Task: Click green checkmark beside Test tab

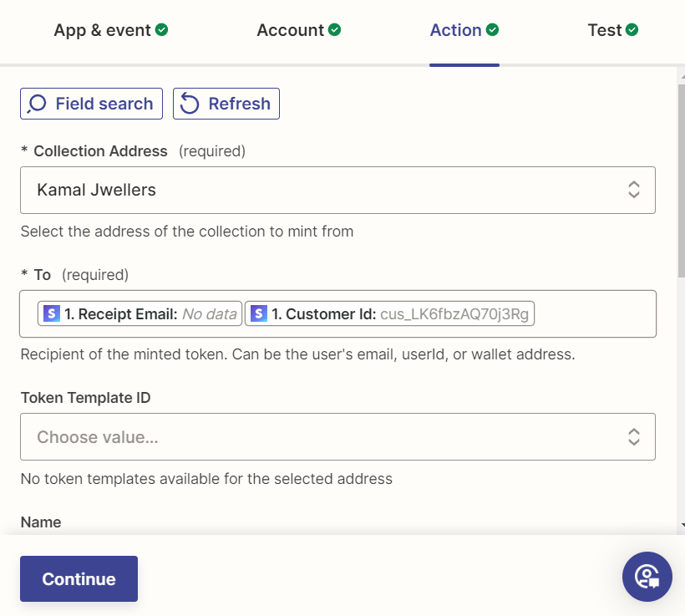Action: (632, 30)
